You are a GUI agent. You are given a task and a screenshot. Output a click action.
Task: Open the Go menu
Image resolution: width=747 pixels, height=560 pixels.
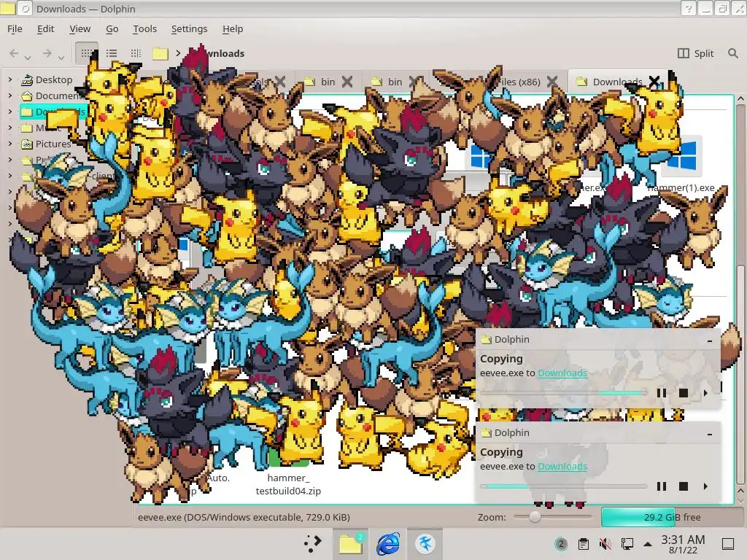pyautogui.click(x=112, y=28)
